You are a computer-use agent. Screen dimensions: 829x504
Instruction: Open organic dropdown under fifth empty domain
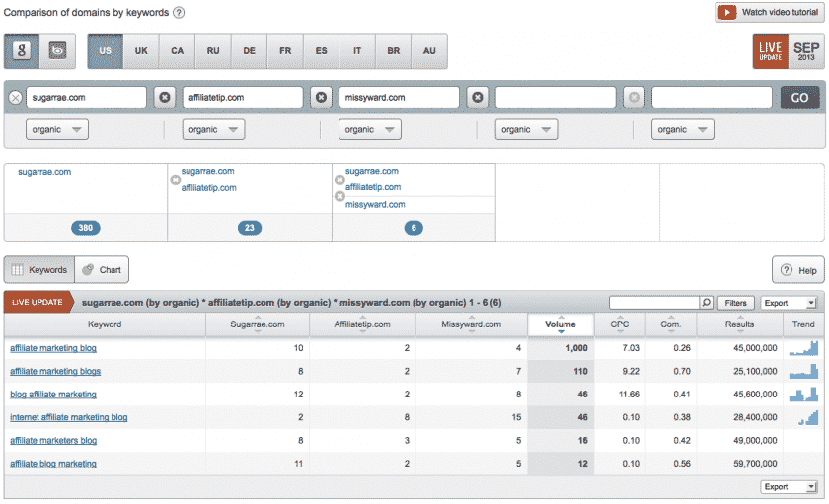click(x=683, y=129)
